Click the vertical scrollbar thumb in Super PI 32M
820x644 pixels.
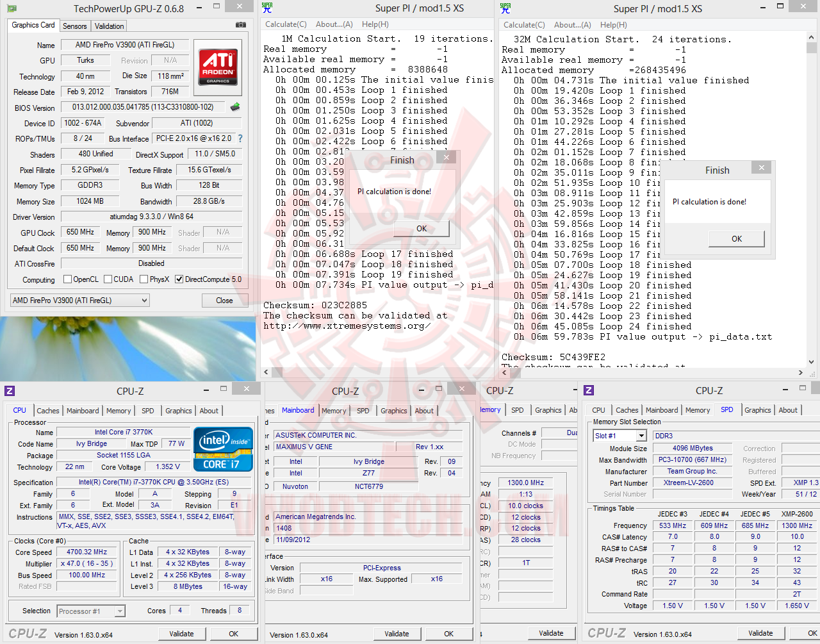point(812,48)
